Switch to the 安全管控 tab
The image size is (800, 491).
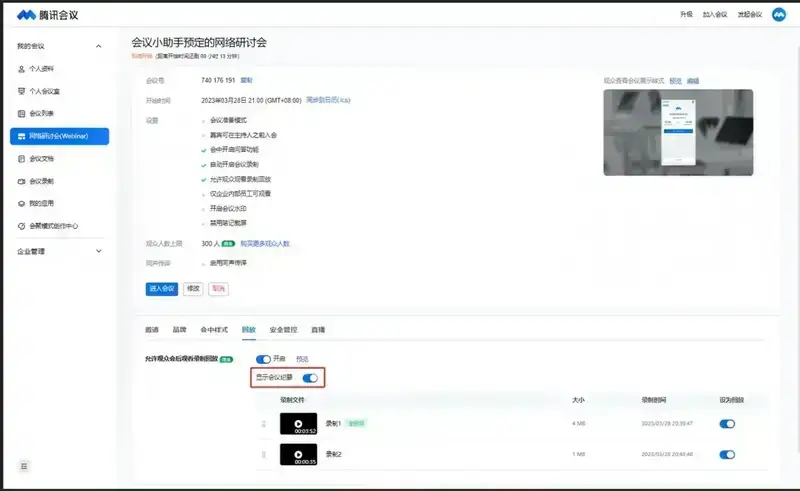point(283,330)
